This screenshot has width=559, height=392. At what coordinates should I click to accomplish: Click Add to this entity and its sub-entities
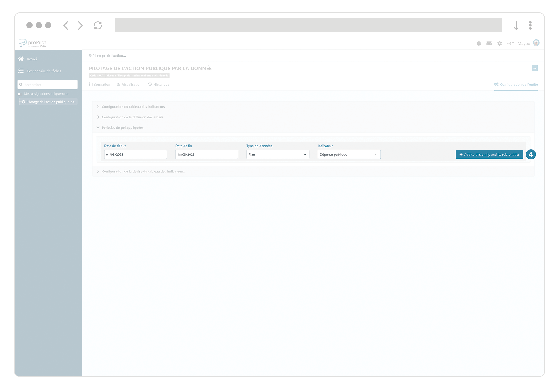(x=489, y=154)
